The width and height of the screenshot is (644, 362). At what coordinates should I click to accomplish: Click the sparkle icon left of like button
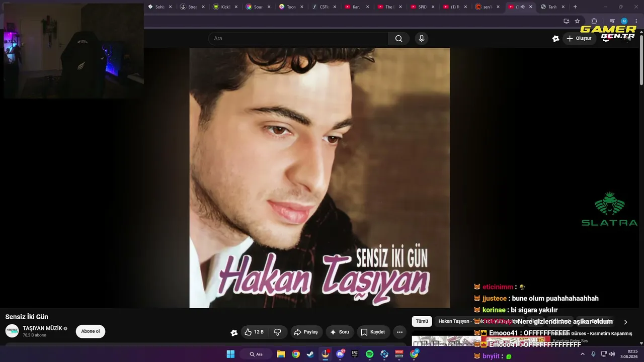click(234, 332)
